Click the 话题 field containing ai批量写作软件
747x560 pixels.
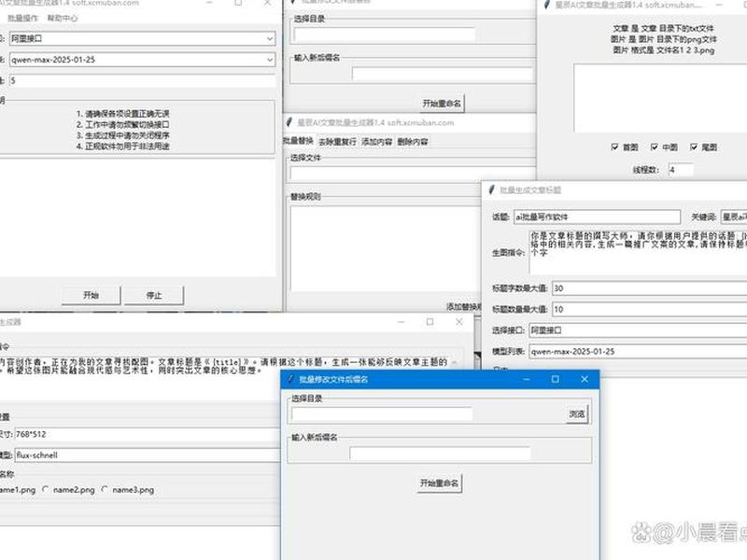pos(597,217)
